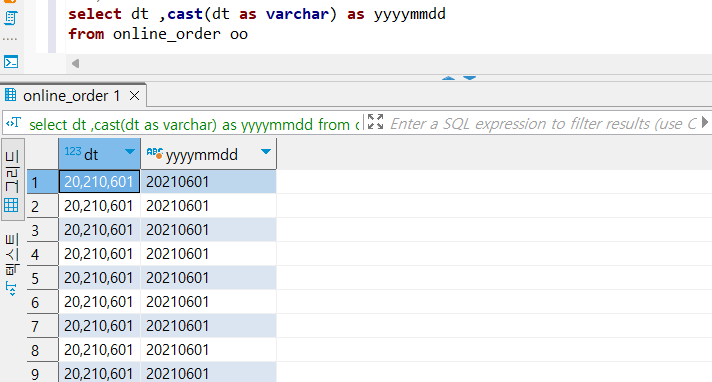Select row number 2 header

coord(43,206)
